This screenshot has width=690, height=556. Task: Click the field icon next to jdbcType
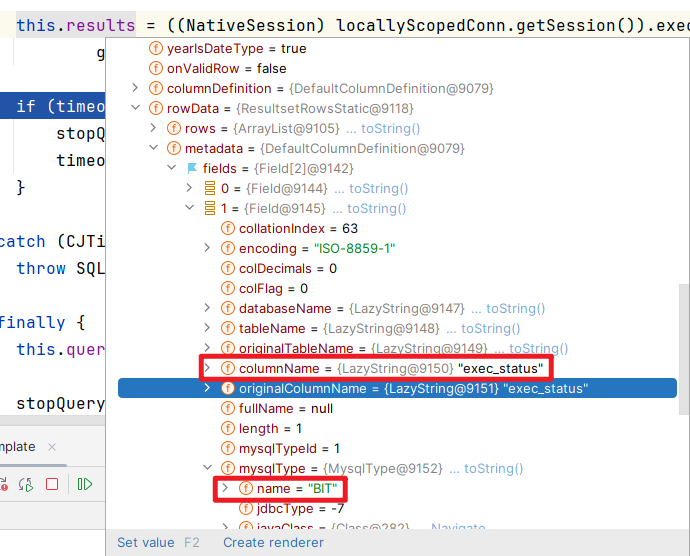[x=246, y=508]
